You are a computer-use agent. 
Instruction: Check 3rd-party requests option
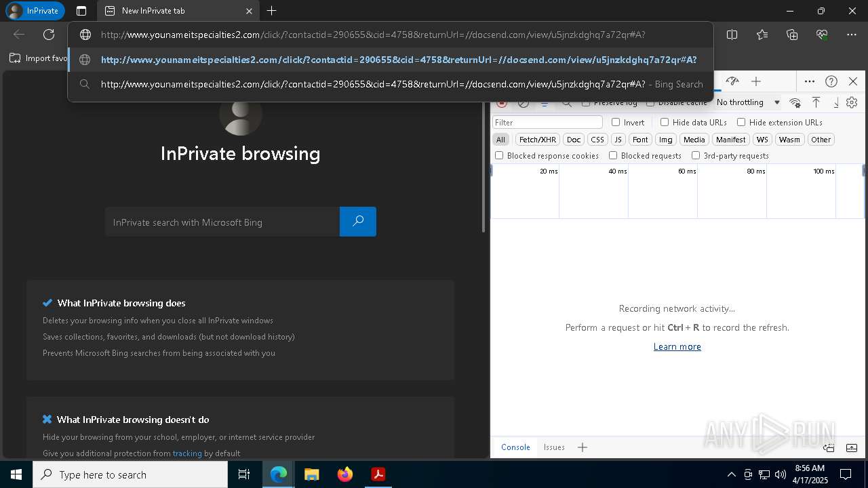pyautogui.click(x=696, y=156)
